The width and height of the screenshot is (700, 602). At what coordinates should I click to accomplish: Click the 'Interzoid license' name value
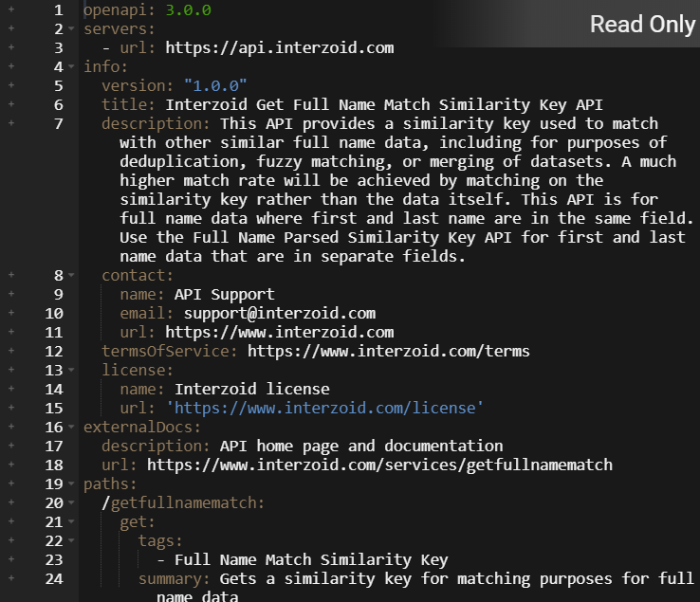[251, 389]
